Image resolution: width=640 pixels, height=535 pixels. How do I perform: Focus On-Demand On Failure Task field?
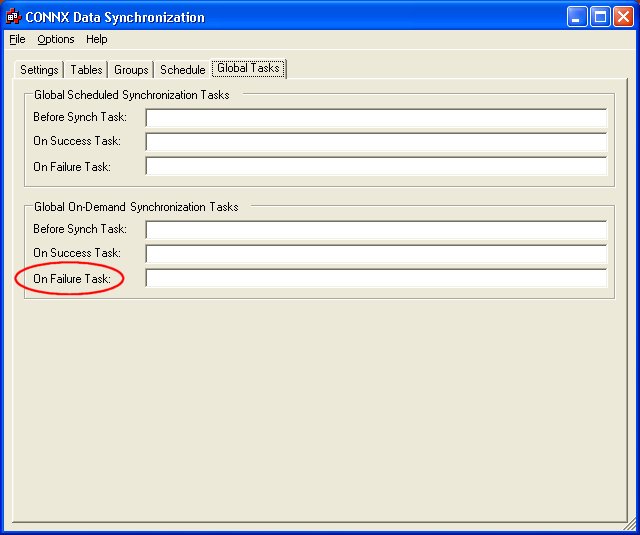click(376, 278)
